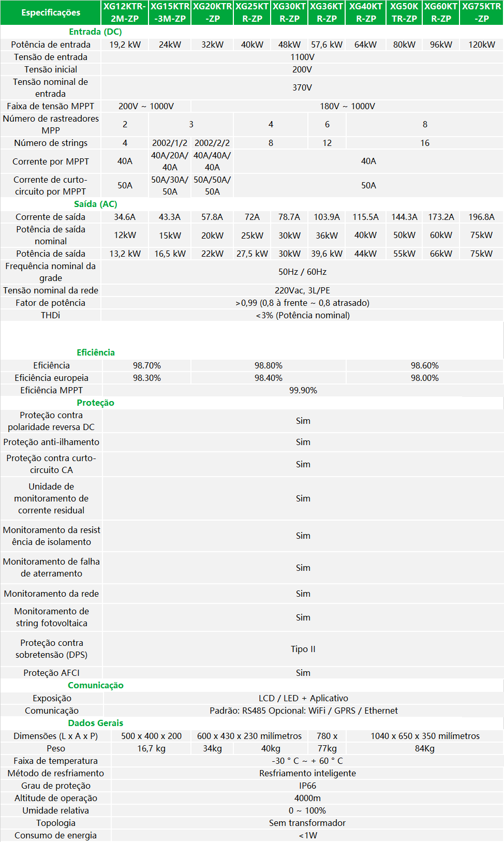
Task: Click the 50A/50A/50A short-circuit cell
Action: (x=212, y=185)
